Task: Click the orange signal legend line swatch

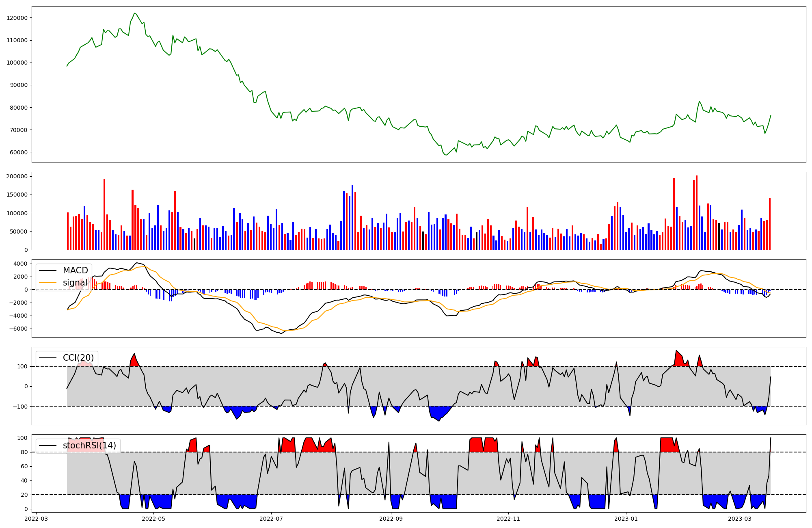Action: pos(48,283)
